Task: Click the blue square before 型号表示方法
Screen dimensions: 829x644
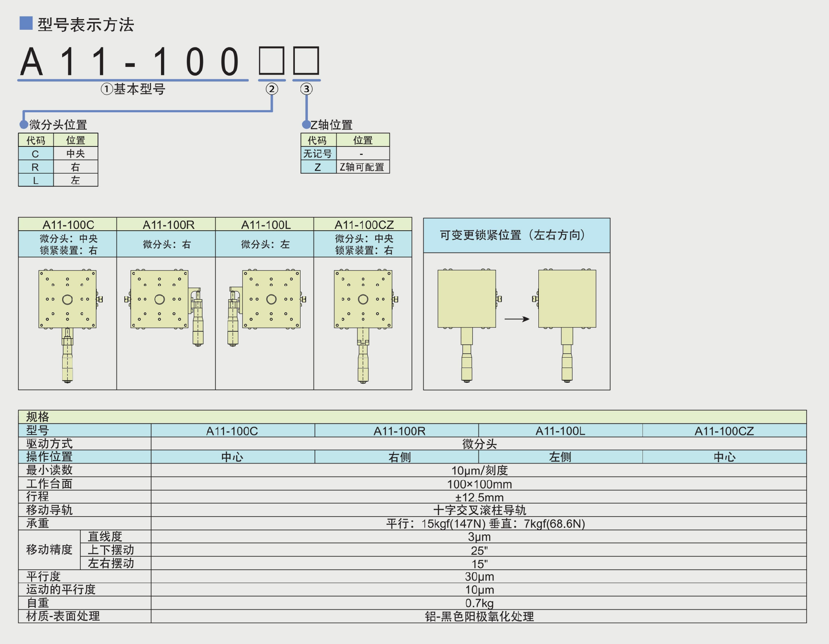Action: (x=26, y=23)
